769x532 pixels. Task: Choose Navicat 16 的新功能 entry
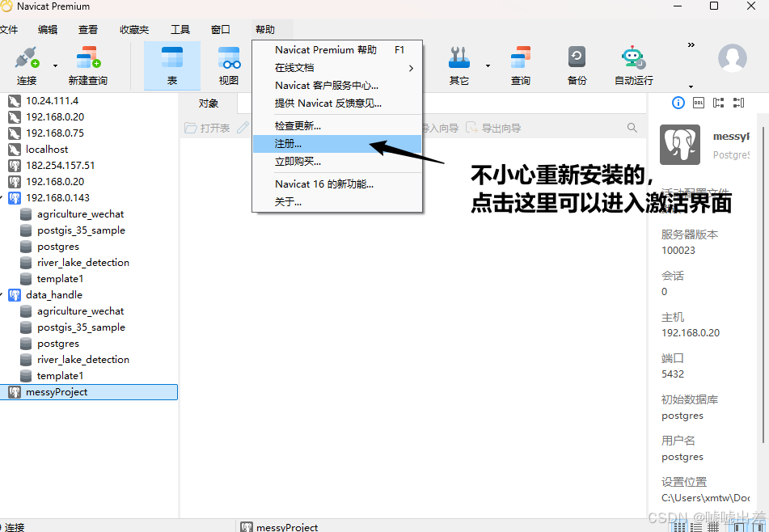pyautogui.click(x=337, y=184)
